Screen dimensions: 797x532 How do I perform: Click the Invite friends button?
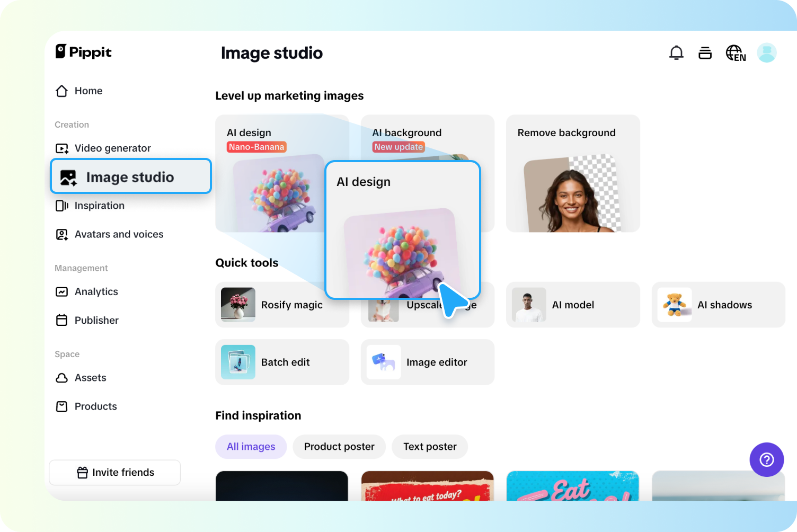[x=114, y=472]
